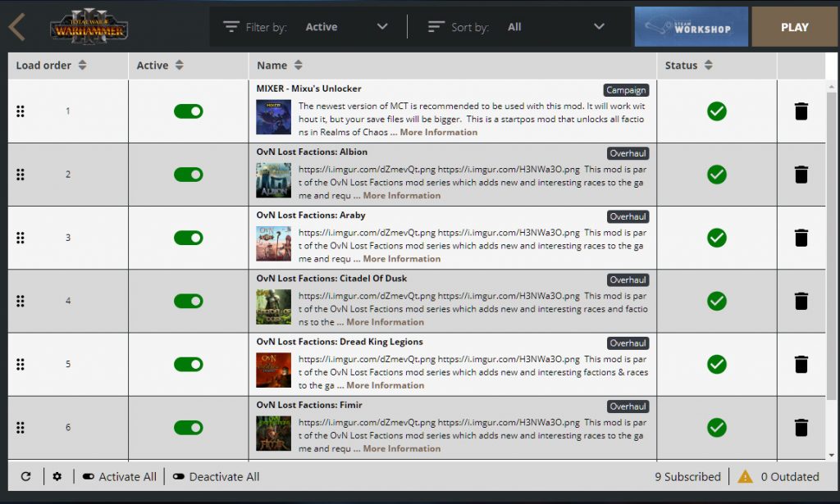Screen dimensions: 840x504
Task: Expand the Sort by All dropdown
Action: point(555,27)
